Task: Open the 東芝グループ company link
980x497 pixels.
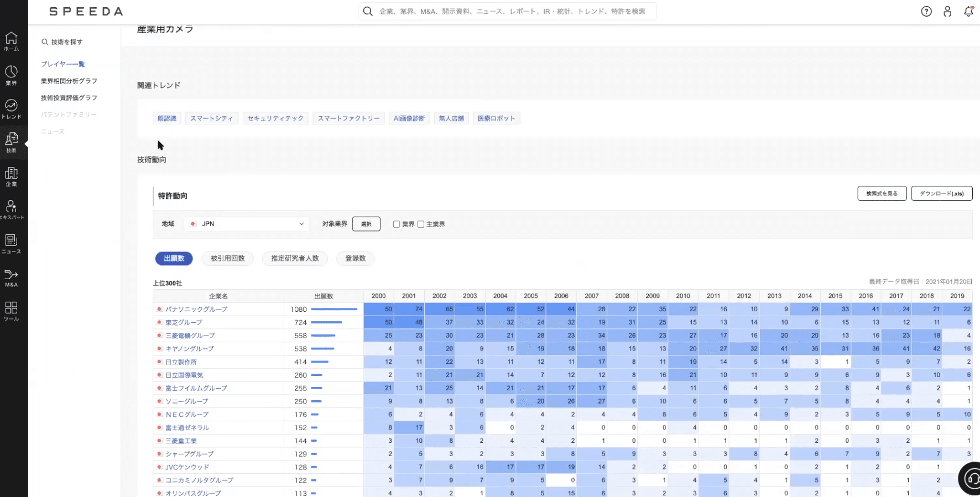Action: 184,322
